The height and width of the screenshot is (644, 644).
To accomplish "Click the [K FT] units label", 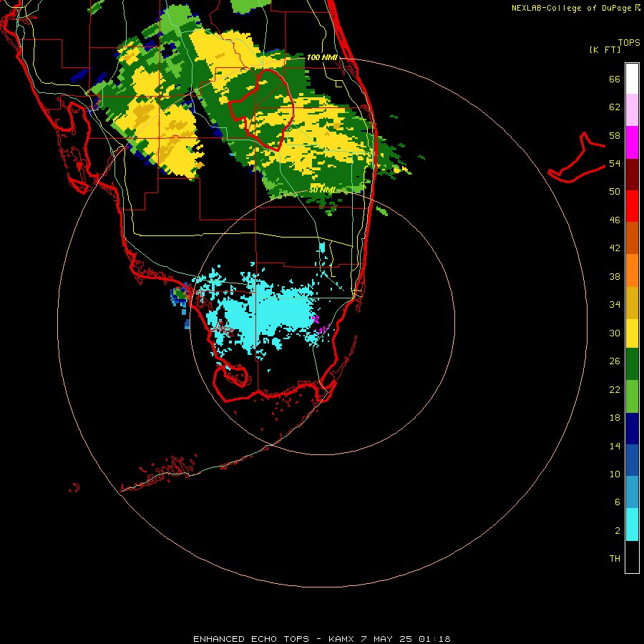I will point(605,49).
